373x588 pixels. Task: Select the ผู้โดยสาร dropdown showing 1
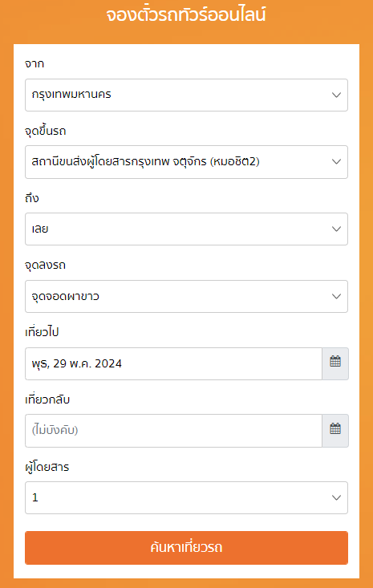click(186, 497)
